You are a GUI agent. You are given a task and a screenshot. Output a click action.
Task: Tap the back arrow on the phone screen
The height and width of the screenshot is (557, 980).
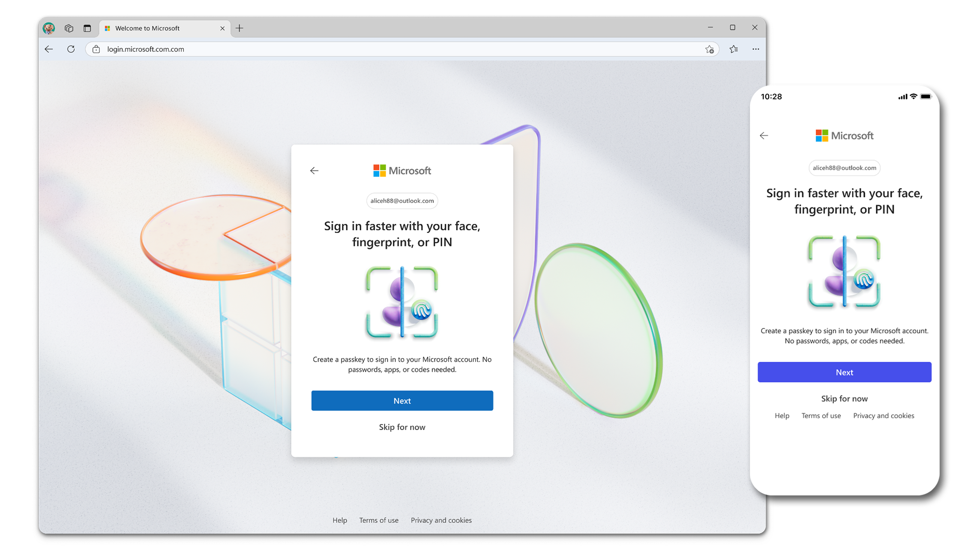(764, 135)
